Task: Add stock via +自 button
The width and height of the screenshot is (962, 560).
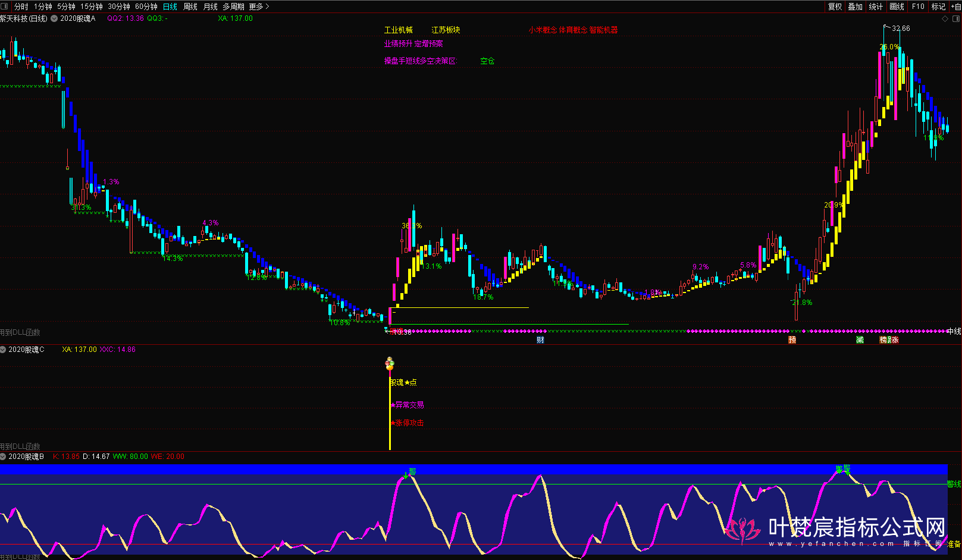Action: point(955,7)
